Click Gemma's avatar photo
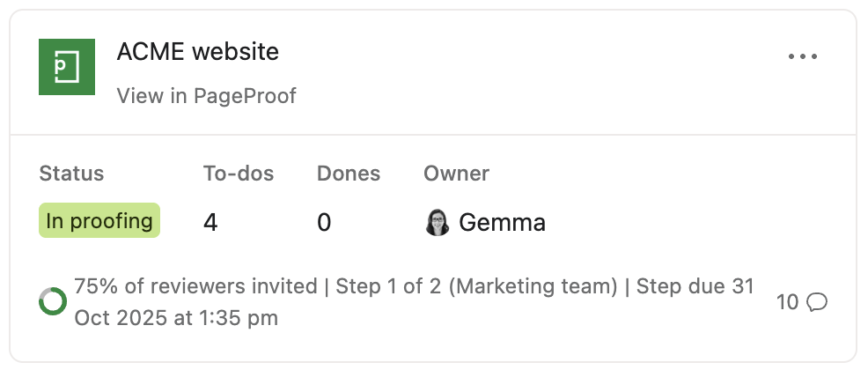Image resolution: width=868 pixels, height=370 pixels. click(x=438, y=223)
